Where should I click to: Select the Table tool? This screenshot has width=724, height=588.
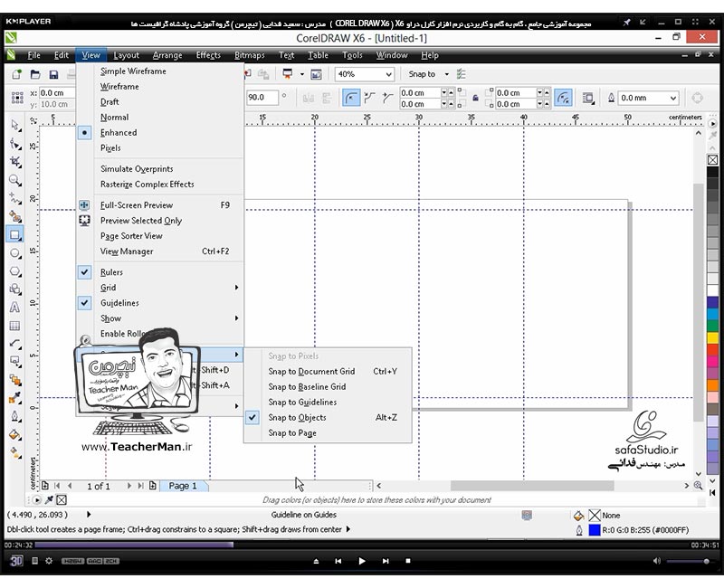tap(15, 326)
